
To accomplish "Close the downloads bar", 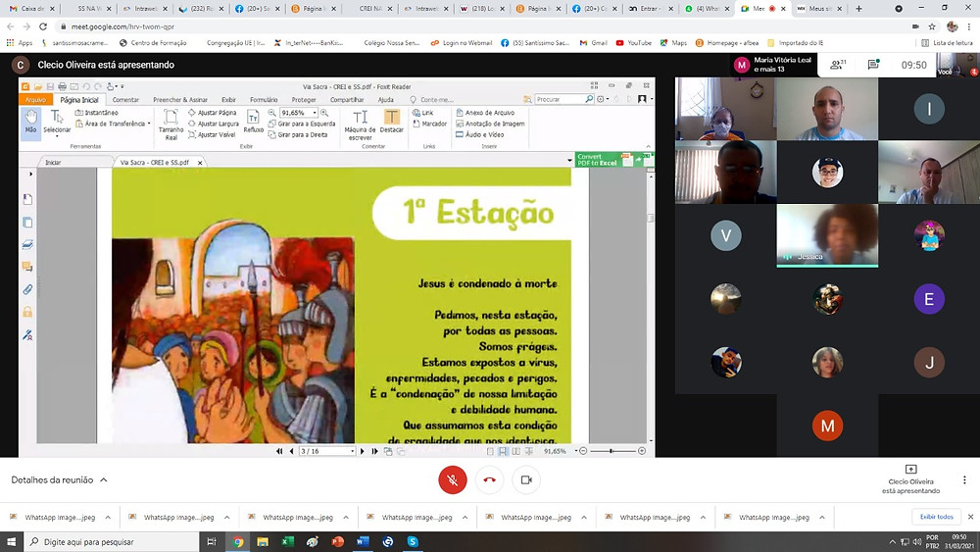I will [x=970, y=517].
